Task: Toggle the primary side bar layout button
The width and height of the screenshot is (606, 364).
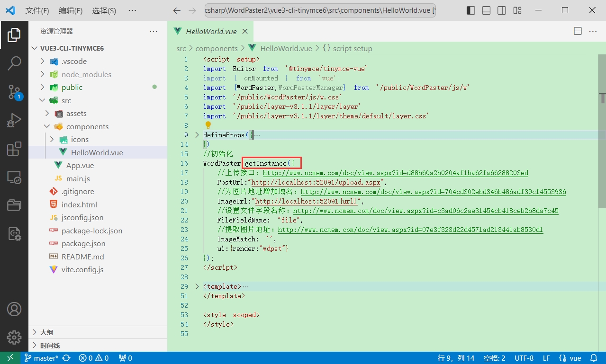Action: click(470, 10)
